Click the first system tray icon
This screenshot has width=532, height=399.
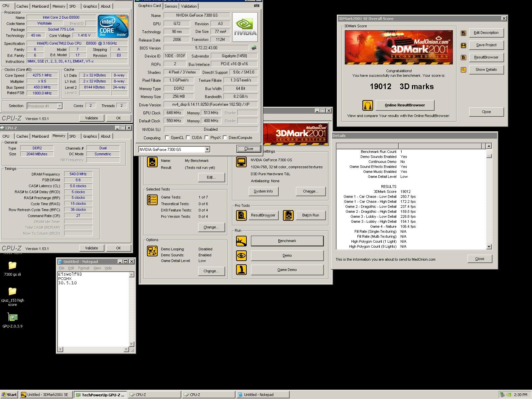click(x=502, y=395)
